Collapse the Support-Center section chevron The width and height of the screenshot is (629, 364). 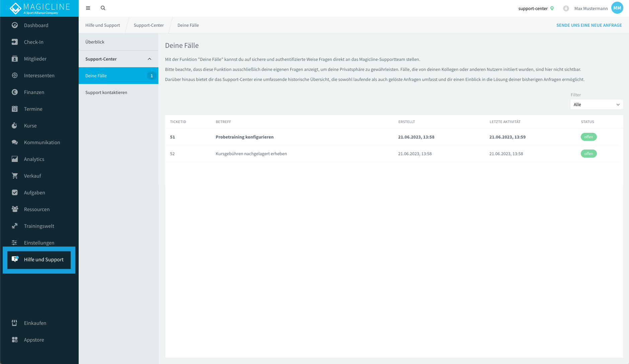150,59
